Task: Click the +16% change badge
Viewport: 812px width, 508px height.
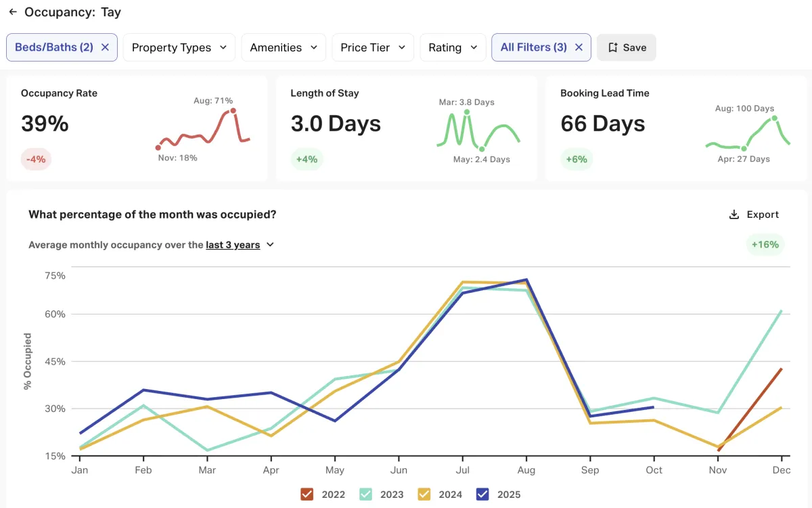Action: coord(765,245)
